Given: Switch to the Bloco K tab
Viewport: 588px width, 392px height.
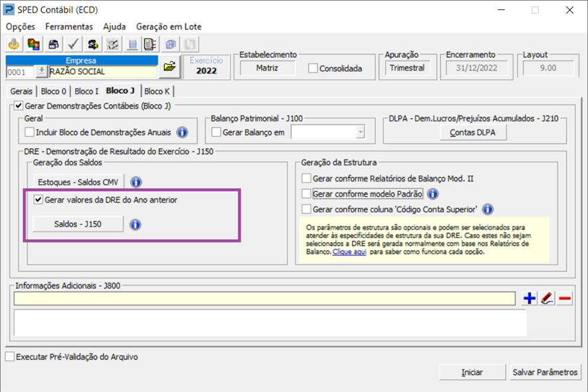Looking at the screenshot, I should [157, 91].
